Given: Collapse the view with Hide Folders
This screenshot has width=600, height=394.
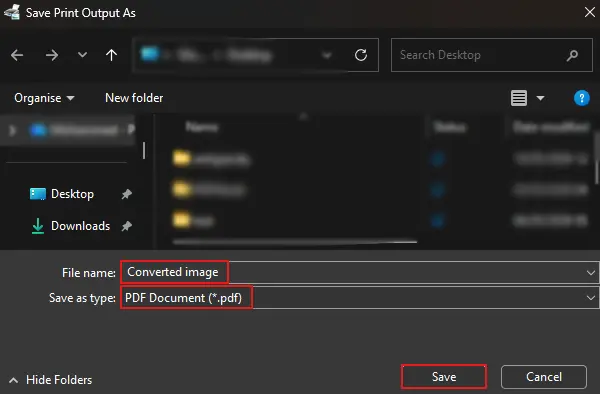Looking at the screenshot, I should 51,380.
